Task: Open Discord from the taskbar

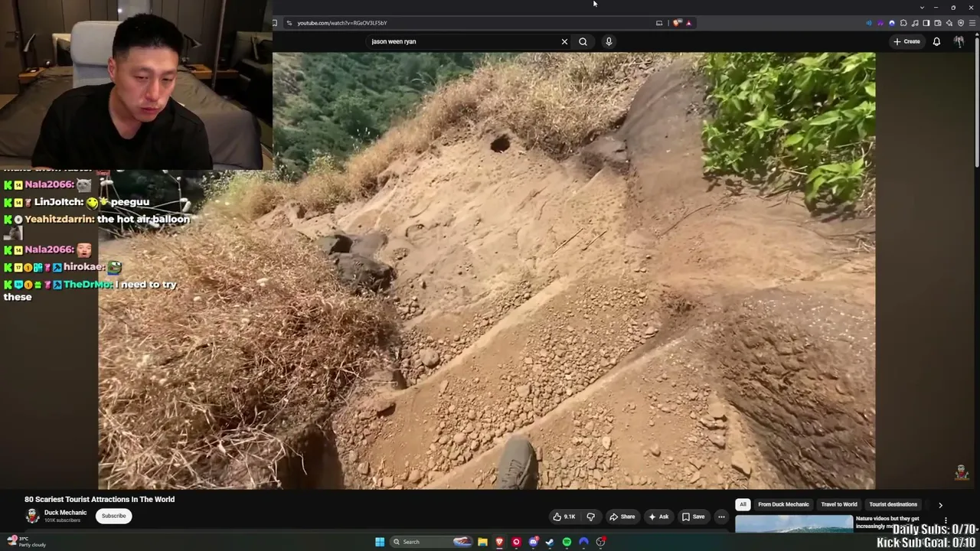Action: coord(533,542)
